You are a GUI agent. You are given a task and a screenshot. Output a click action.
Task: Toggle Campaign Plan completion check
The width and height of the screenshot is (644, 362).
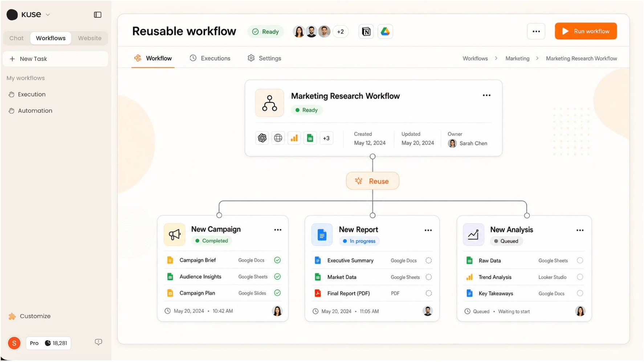(277, 293)
